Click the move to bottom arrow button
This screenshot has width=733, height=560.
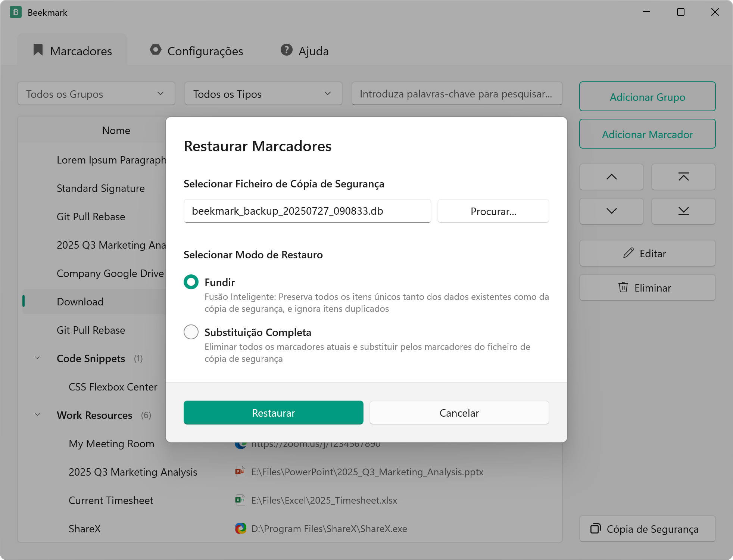(x=683, y=211)
